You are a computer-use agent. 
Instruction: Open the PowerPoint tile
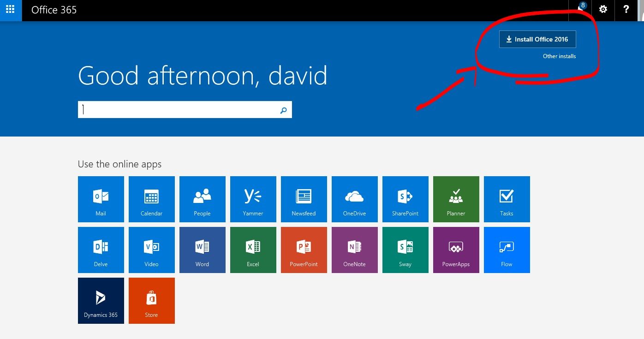(x=304, y=250)
